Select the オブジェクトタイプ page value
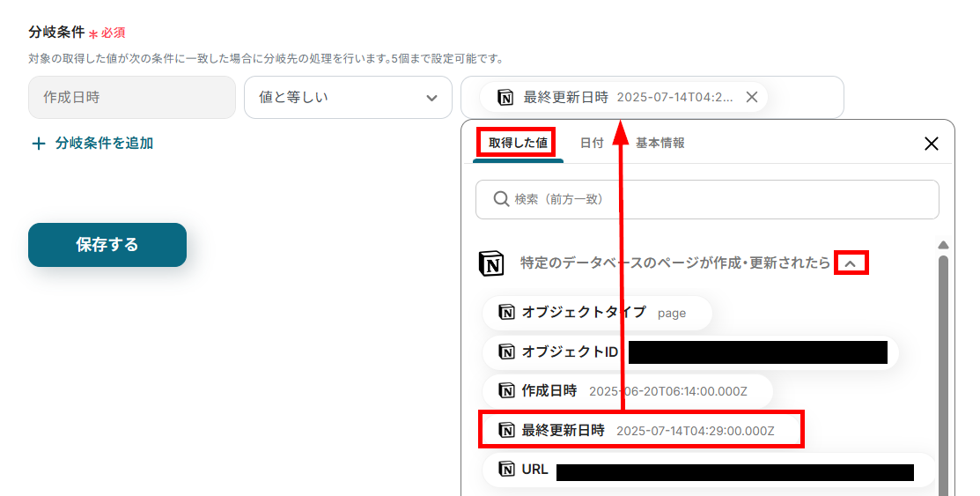This screenshot has width=980, height=496. pos(597,313)
